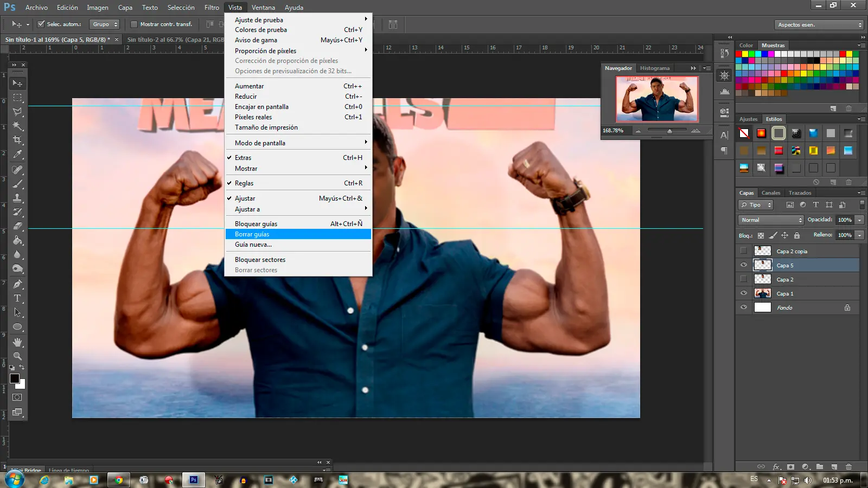Open the Normal blend mode dropdown
The image size is (868, 488).
point(770,220)
